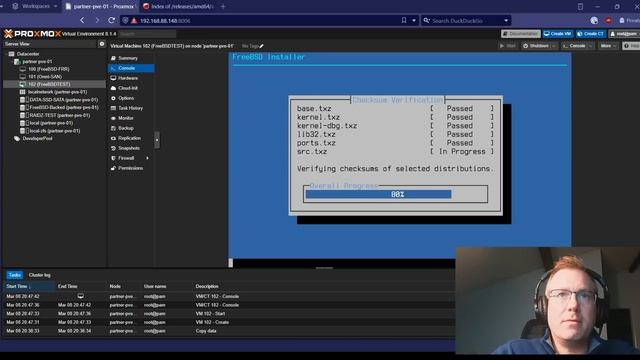Open the Summary panel for VM 102
640x360 pixels.
(x=127, y=58)
